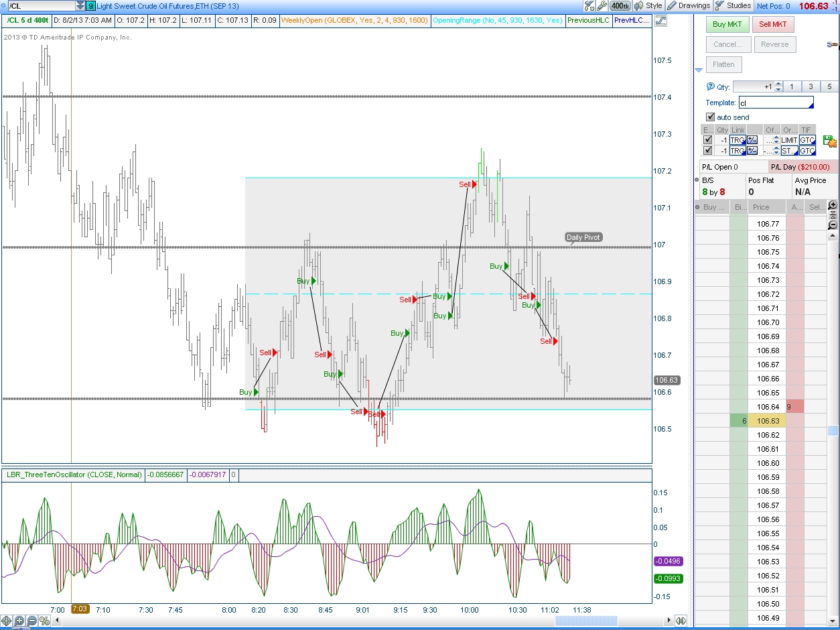The height and width of the screenshot is (630, 840).
Task: Open Active Trader settings wrench icon
Action: tap(833, 45)
